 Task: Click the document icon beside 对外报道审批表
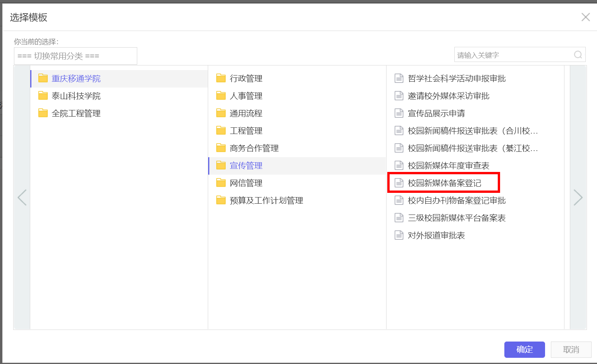coord(399,235)
